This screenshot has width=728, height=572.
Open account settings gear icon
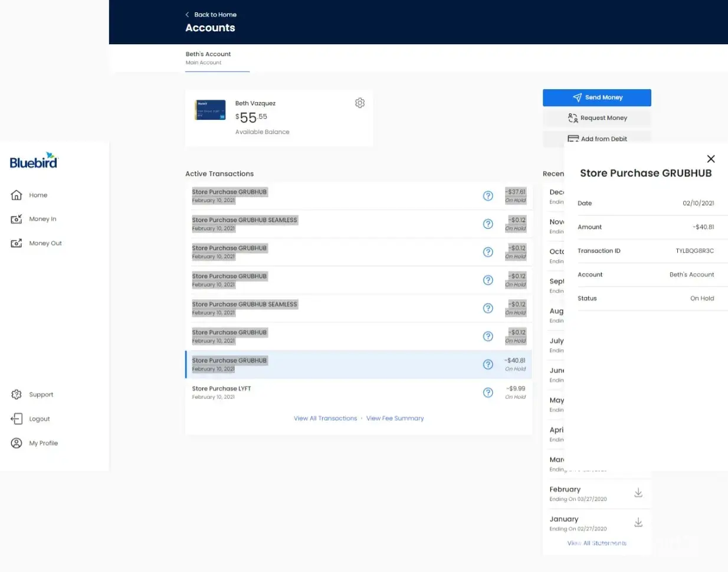pos(360,103)
